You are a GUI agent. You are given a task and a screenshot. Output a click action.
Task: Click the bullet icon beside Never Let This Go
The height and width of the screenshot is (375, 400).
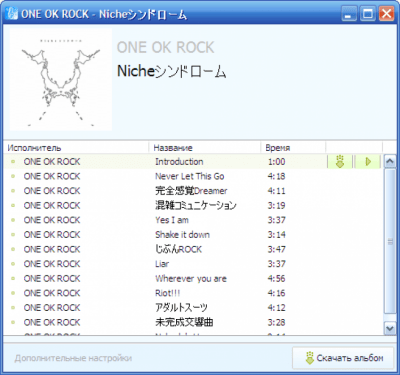click(13, 176)
